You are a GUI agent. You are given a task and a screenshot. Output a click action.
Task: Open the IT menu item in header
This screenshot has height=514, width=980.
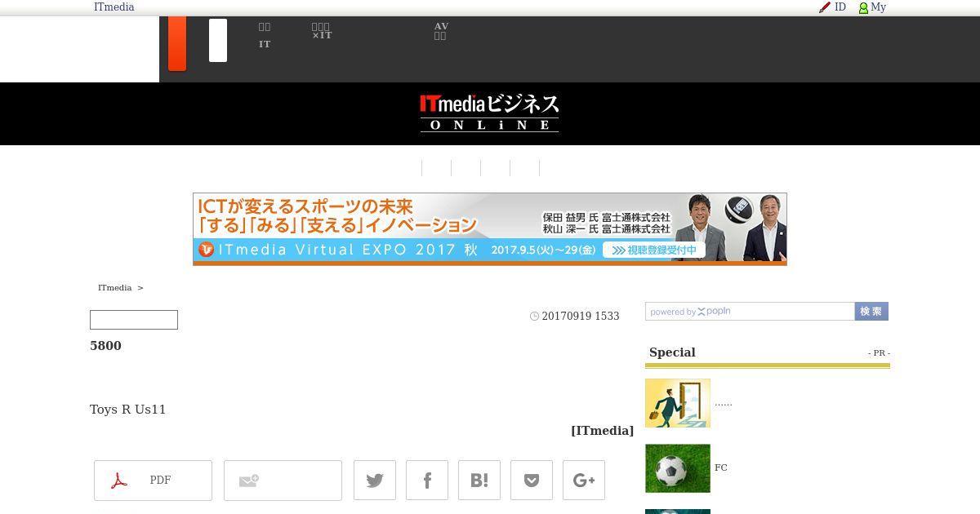[265, 44]
